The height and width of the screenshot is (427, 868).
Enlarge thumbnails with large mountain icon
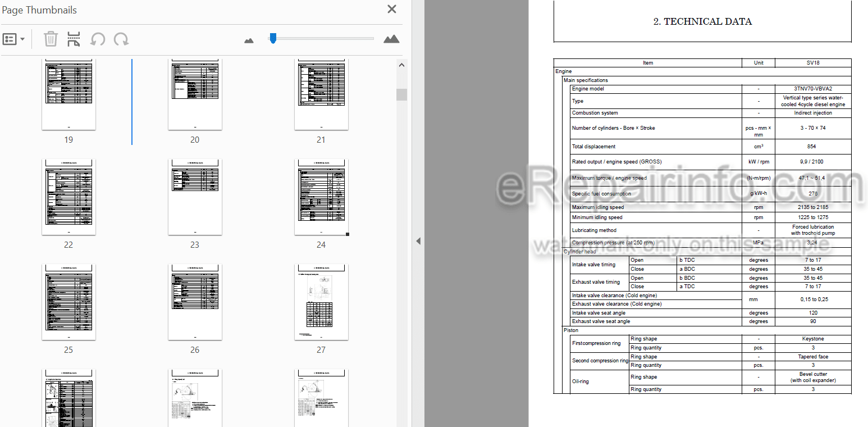pyautogui.click(x=391, y=39)
